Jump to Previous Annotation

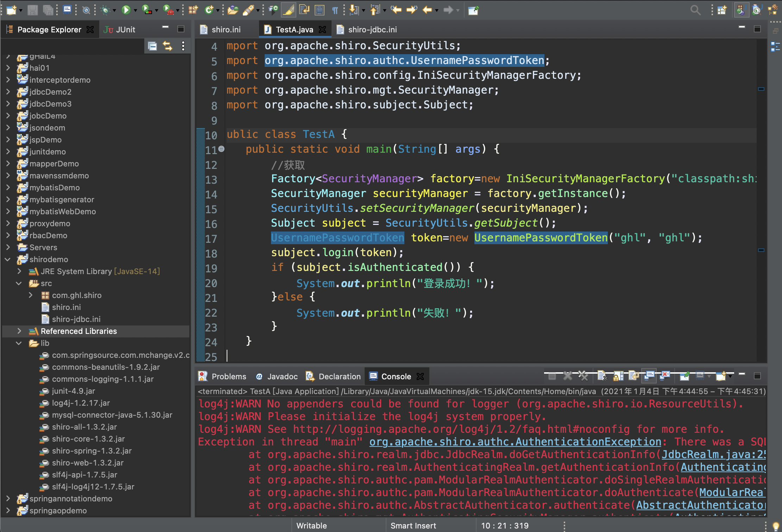pos(375,10)
